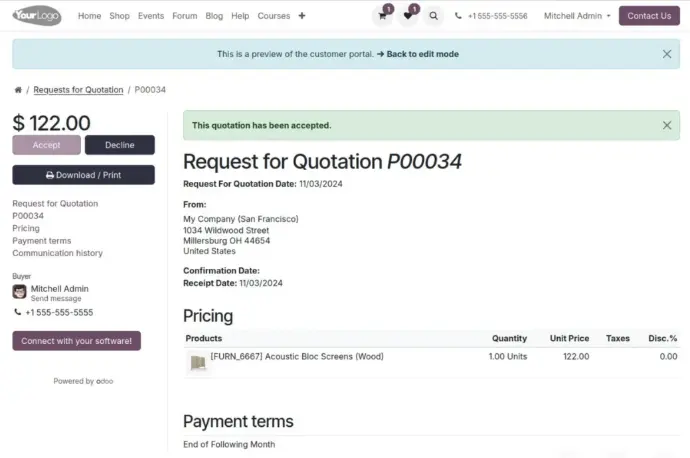Close the quotation accepted alert

(x=667, y=125)
